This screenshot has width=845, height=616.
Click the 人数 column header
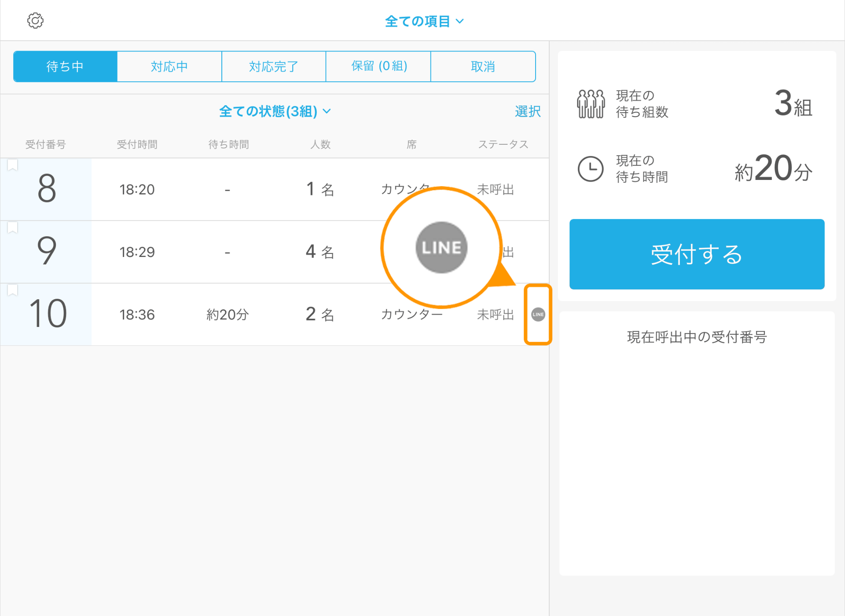coord(320,144)
